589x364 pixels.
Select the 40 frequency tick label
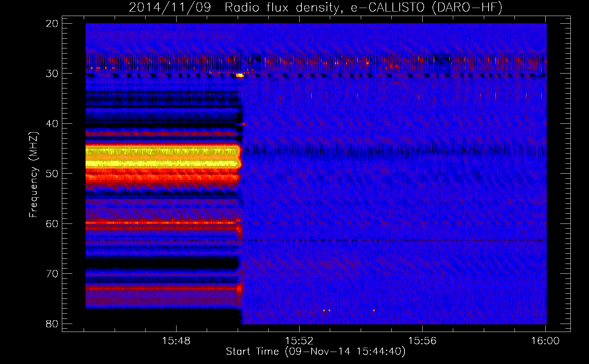(52, 124)
